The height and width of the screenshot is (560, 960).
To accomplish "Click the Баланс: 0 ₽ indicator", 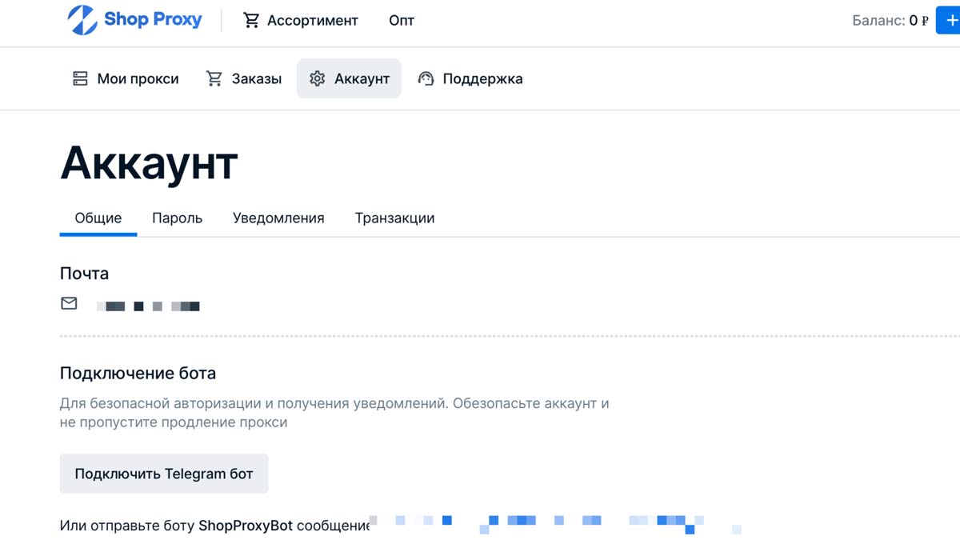I will [890, 21].
